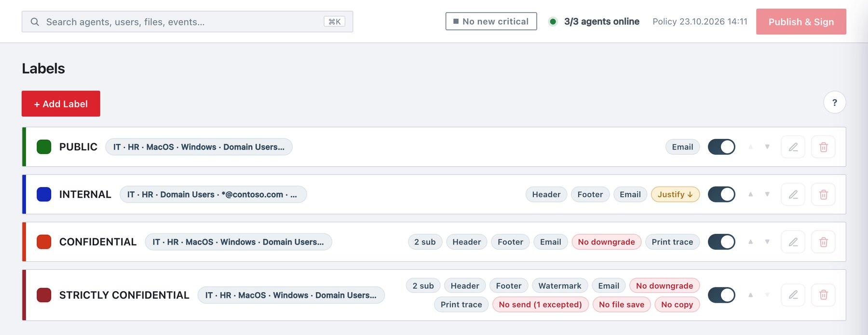Click the PUBLIC scope chip IT · HR · MacOS

click(x=199, y=147)
